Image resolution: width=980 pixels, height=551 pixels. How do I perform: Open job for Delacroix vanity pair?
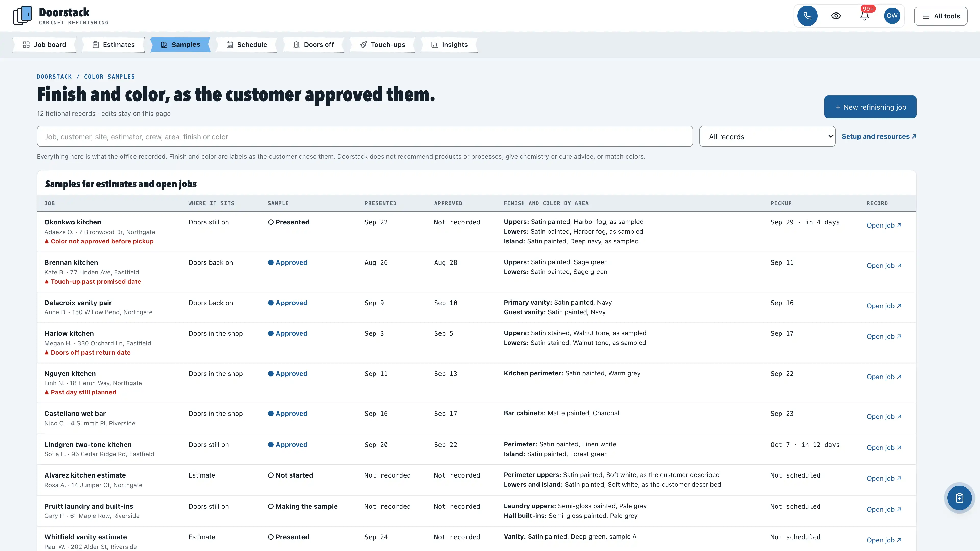point(884,306)
